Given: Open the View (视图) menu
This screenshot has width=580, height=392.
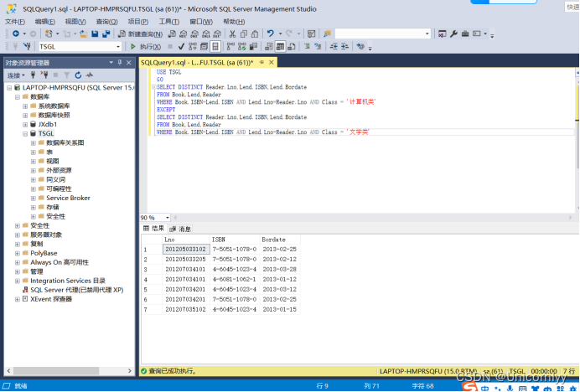Looking at the screenshot, I should tap(75, 22).
